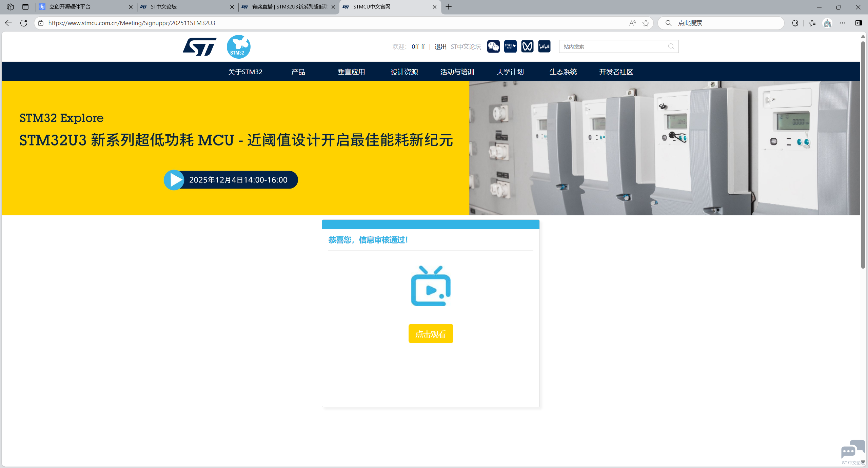
Task: Click the browser favorites star icon
Action: [x=646, y=23]
